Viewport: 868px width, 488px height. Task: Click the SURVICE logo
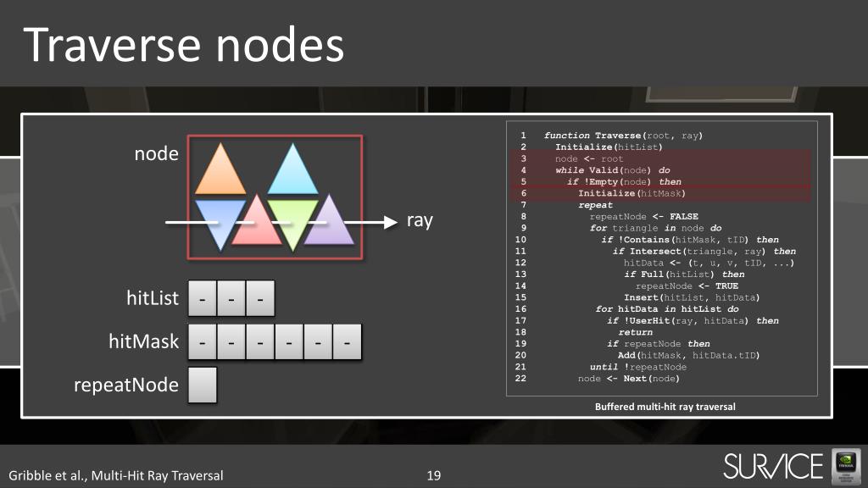(x=773, y=467)
